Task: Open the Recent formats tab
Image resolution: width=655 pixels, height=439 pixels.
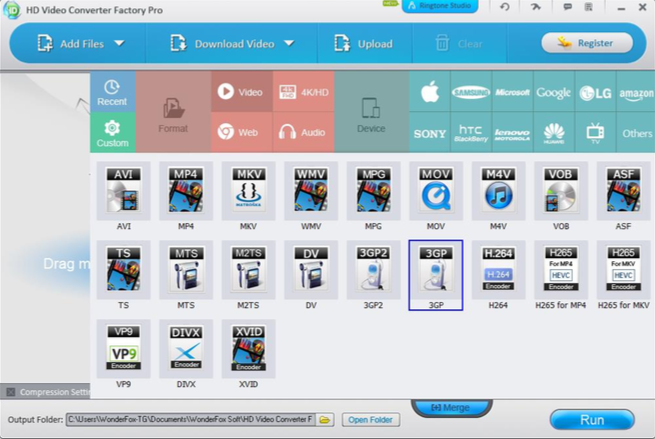Action: pos(112,92)
